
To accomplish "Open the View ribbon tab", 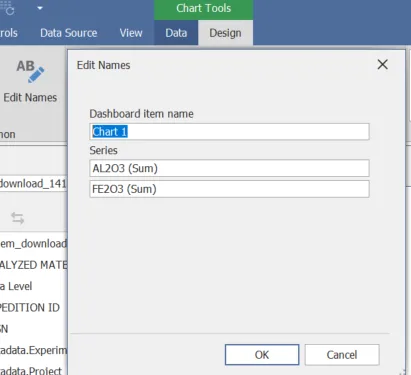I will coord(131,33).
